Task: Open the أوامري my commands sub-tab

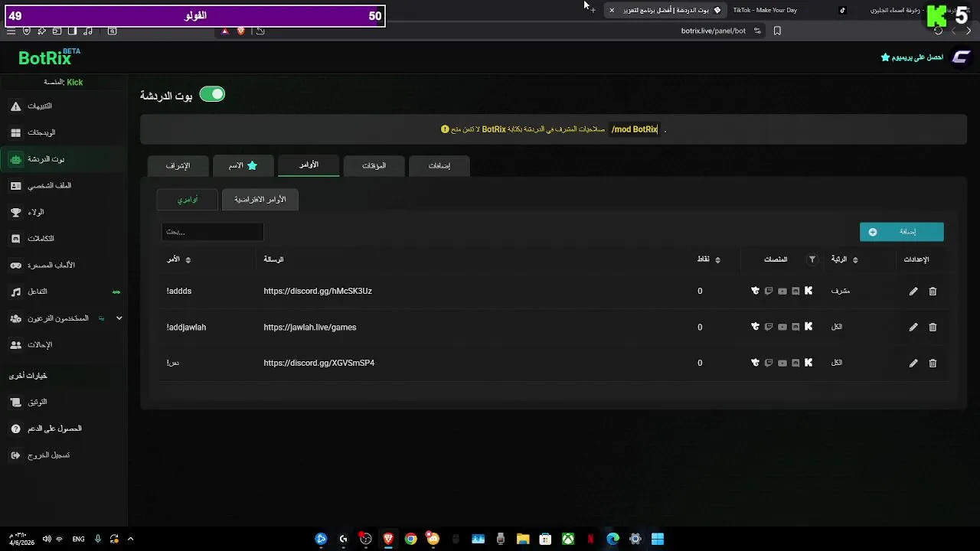Action: tap(188, 200)
